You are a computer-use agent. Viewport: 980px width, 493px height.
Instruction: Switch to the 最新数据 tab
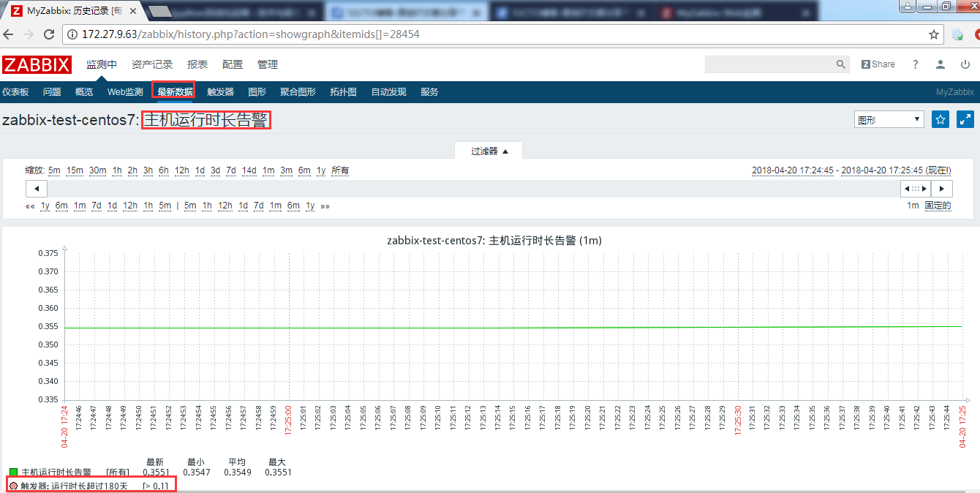173,91
